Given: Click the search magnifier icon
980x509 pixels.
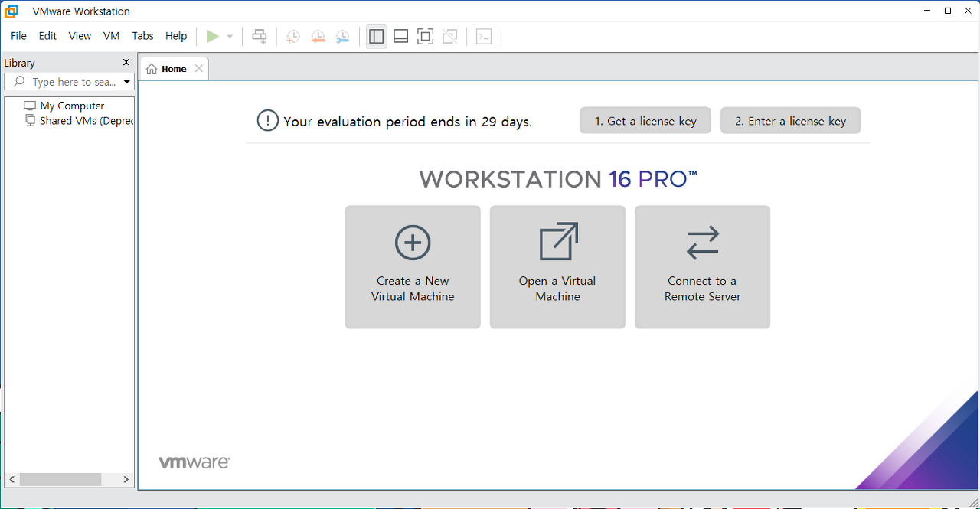Looking at the screenshot, I should click(x=19, y=82).
